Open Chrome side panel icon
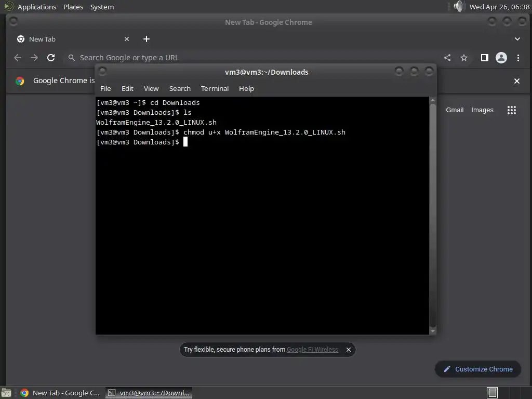 pyautogui.click(x=485, y=58)
